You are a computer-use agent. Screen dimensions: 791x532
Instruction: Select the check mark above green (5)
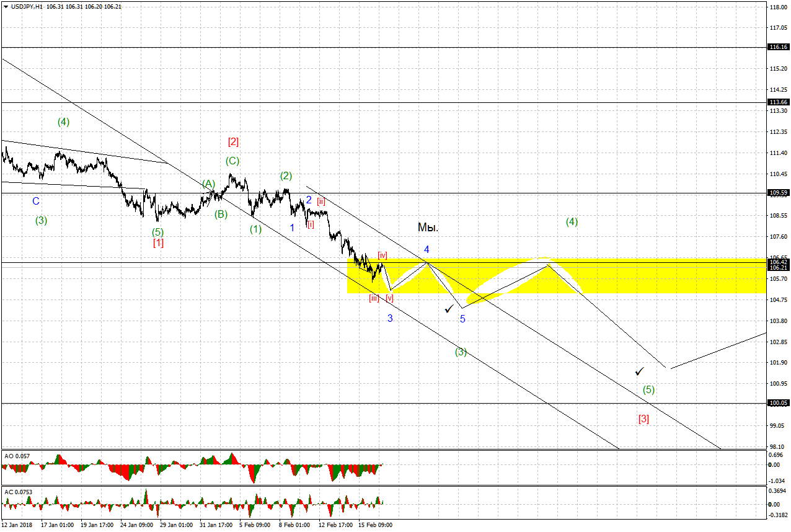640,371
